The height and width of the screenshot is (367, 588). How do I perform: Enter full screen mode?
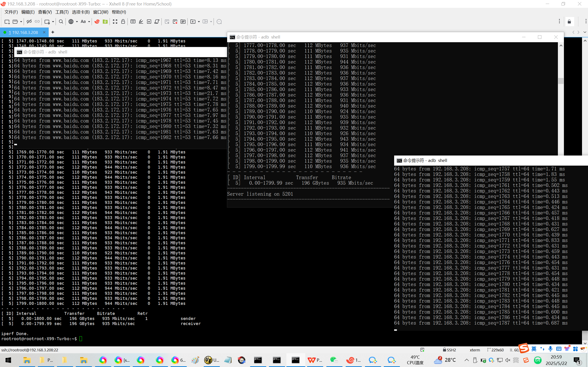115,22
